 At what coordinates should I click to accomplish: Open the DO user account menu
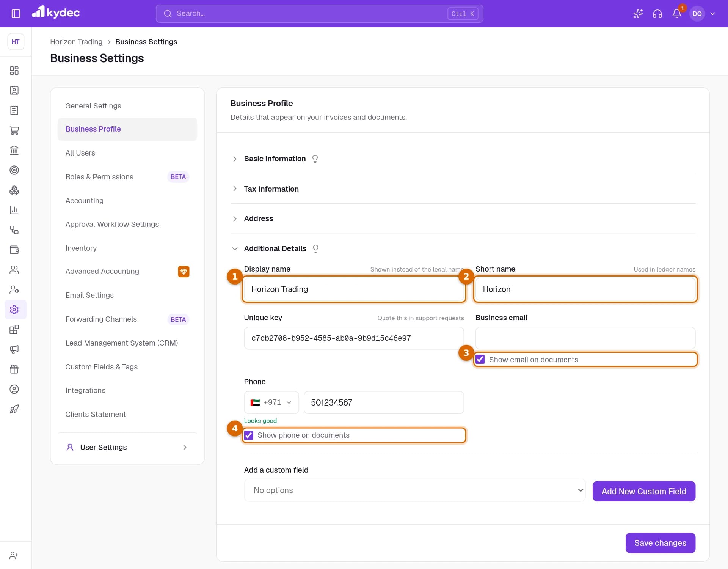(703, 14)
